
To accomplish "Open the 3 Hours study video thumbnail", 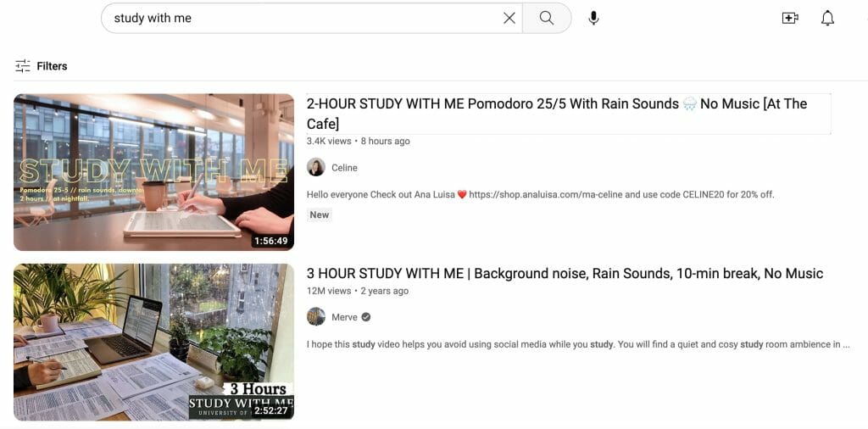I will tap(154, 342).
